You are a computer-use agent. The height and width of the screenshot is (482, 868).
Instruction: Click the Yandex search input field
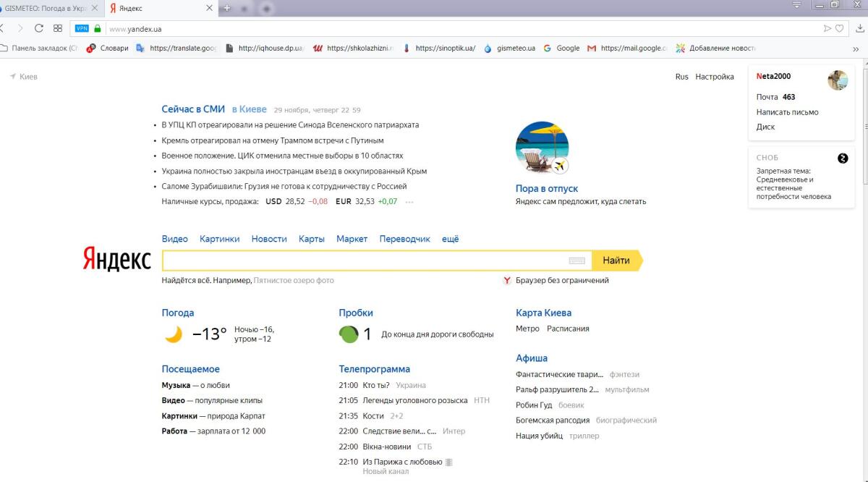pos(362,261)
